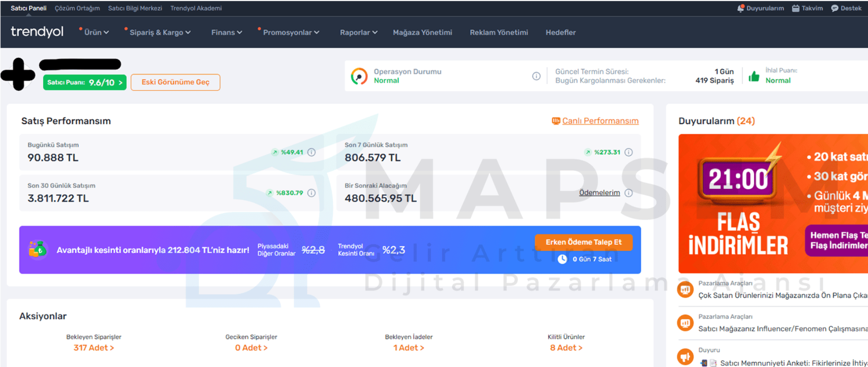Click the icon beside Çok Satan Ürünlerinizi announcement

[685, 290]
